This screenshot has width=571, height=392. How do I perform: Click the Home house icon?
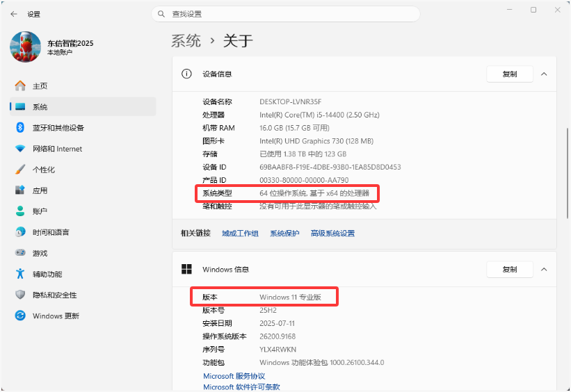click(x=20, y=86)
